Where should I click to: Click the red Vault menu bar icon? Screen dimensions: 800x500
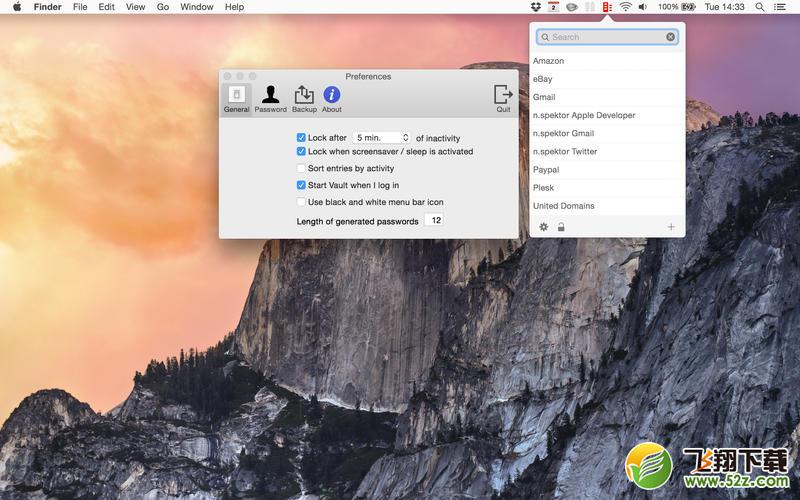pyautogui.click(x=607, y=7)
